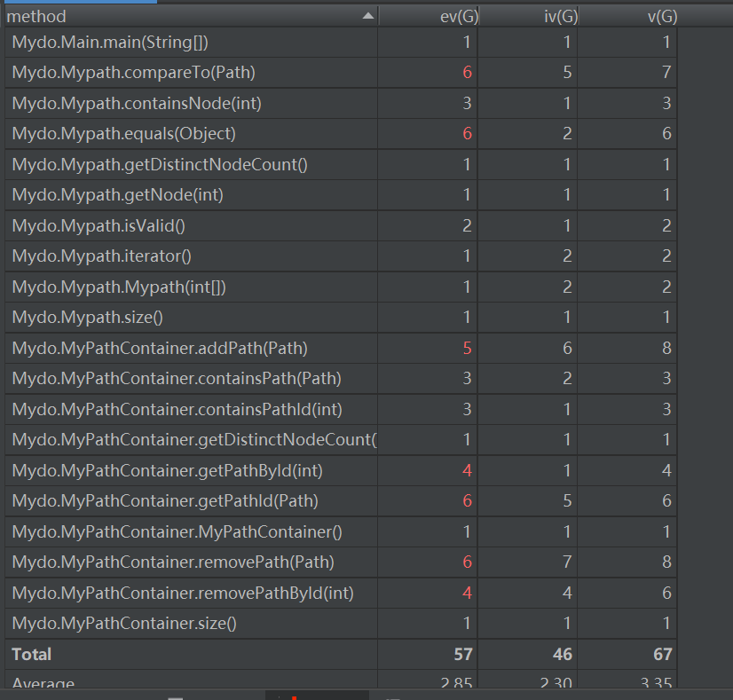Select row Mydo.MyPathContainer.containsPathId(int)
The height and width of the screenshot is (700, 733).
click(x=341, y=409)
